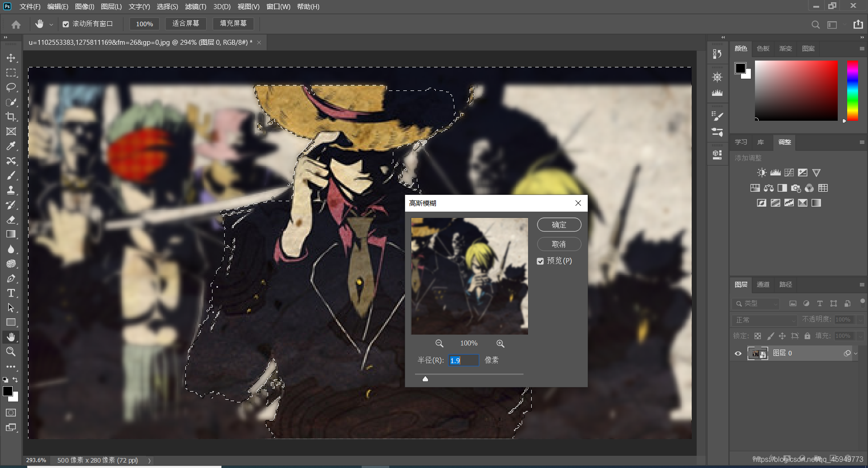The width and height of the screenshot is (868, 468).
Task: Click the 填充屏幕 button
Action: pos(233,24)
